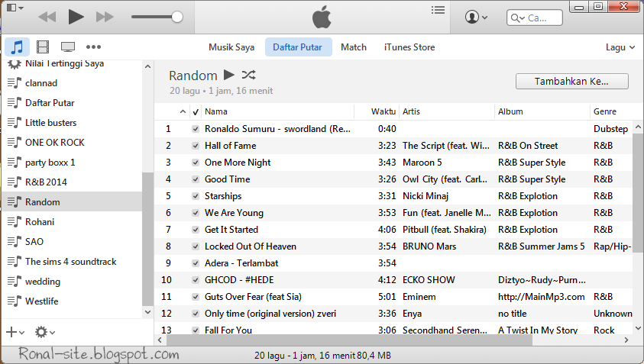Uncheck the One More Night song
This screenshot has height=364, width=644.
click(196, 163)
